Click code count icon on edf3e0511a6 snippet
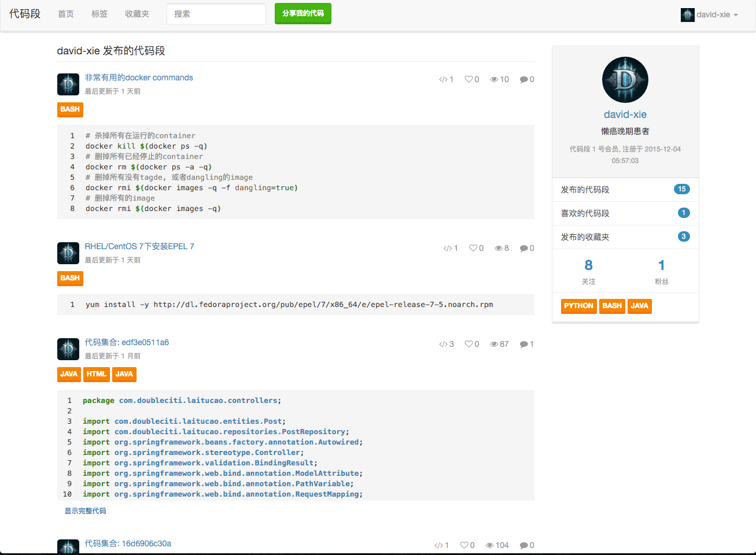 [x=443, y=344]
